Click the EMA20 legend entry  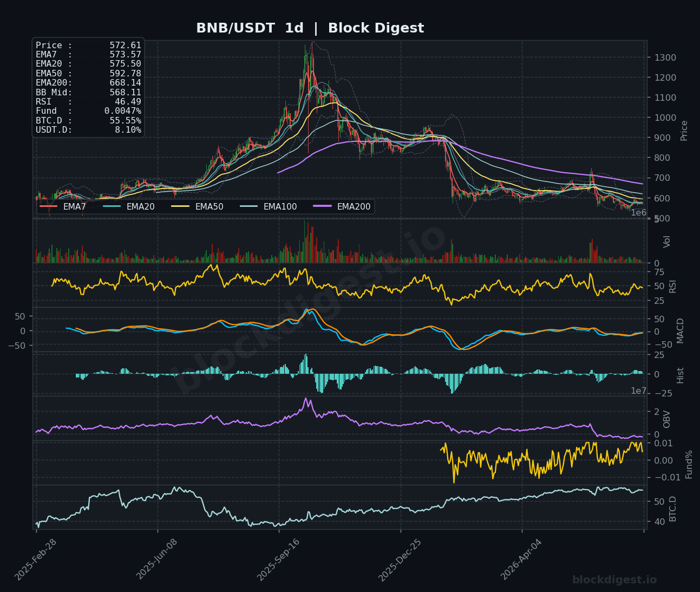[128, 206]
